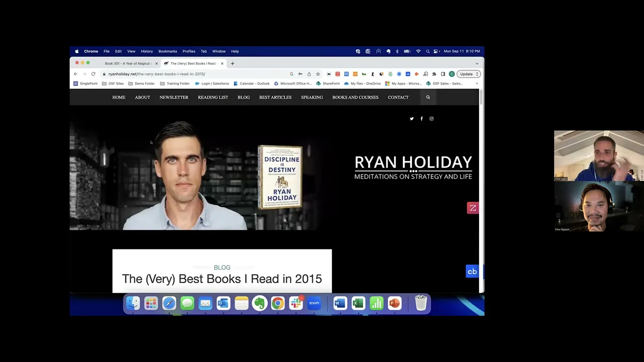644x362 pixels.
Task: Open Notes app in dock
Action: [242, 303]
